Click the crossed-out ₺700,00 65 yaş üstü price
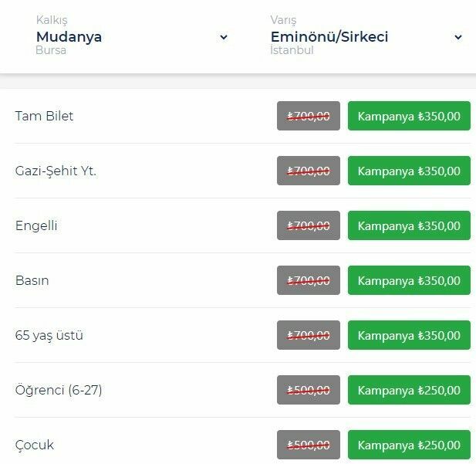This screenshot has width=476, height=464. pos(309,336)
